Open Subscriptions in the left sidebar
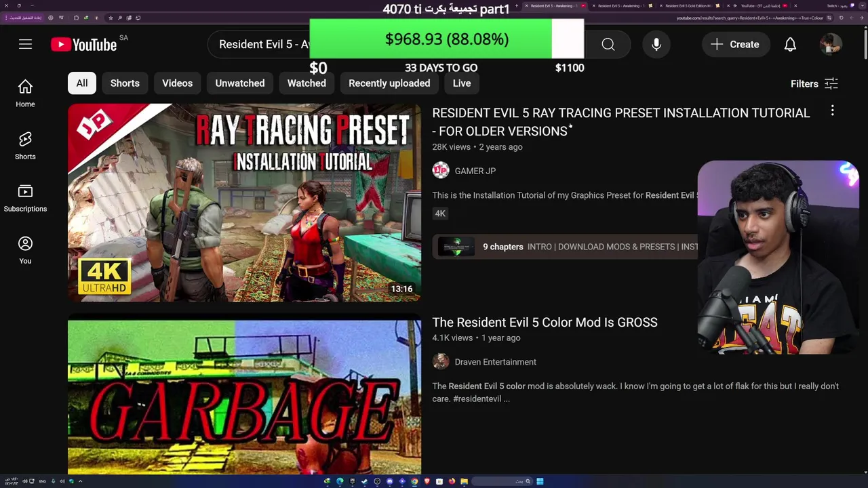The width and height of the screenshot is (868, 488). click(25, 198)
